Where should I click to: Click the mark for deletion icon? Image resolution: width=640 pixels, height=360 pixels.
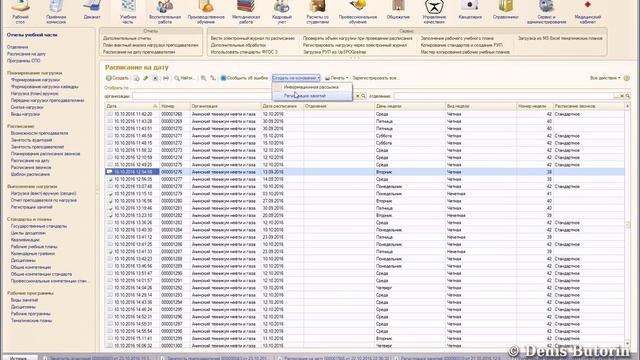coord(156,78)
